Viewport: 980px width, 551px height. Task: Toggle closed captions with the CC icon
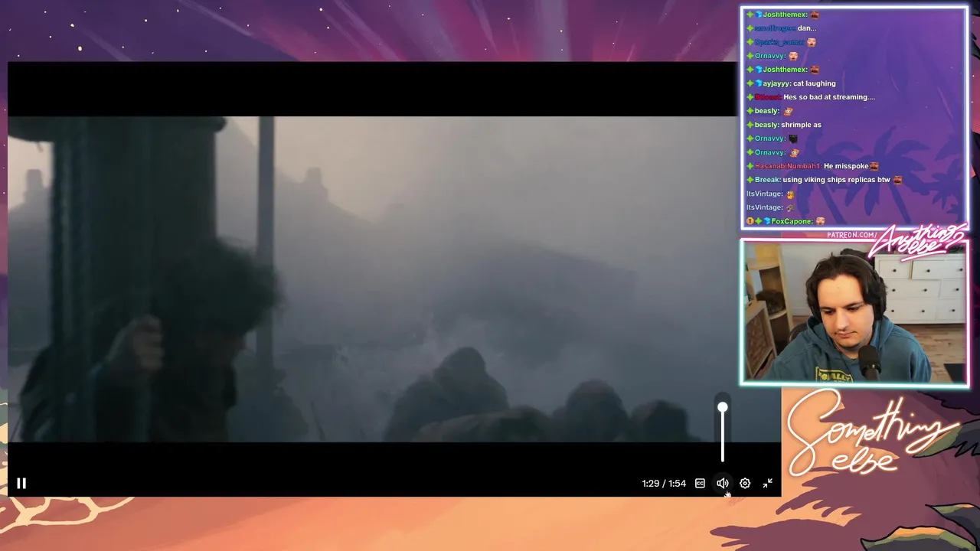pos(700,484)
